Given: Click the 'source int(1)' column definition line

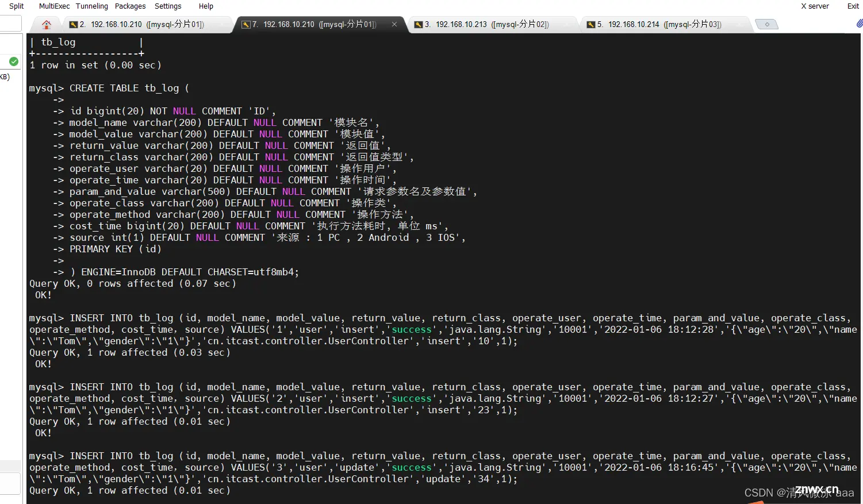Looking at the screenshot, I should pyautogui.click(x=267, y=237).
